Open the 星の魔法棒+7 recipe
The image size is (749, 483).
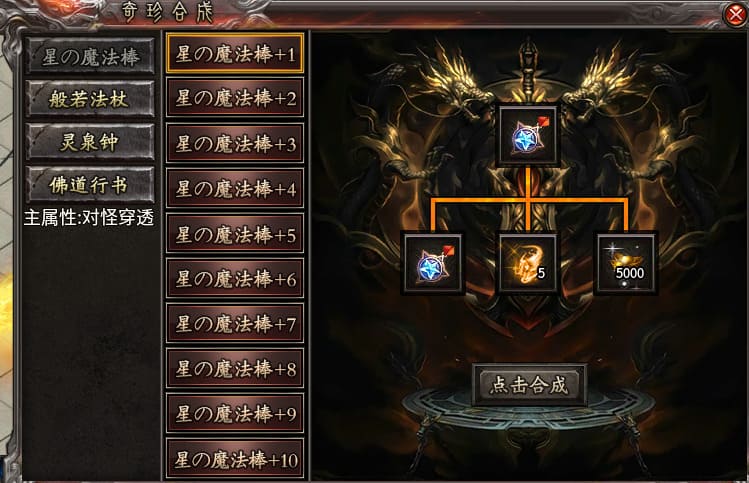pyautogui.click(x=235, y=323)
